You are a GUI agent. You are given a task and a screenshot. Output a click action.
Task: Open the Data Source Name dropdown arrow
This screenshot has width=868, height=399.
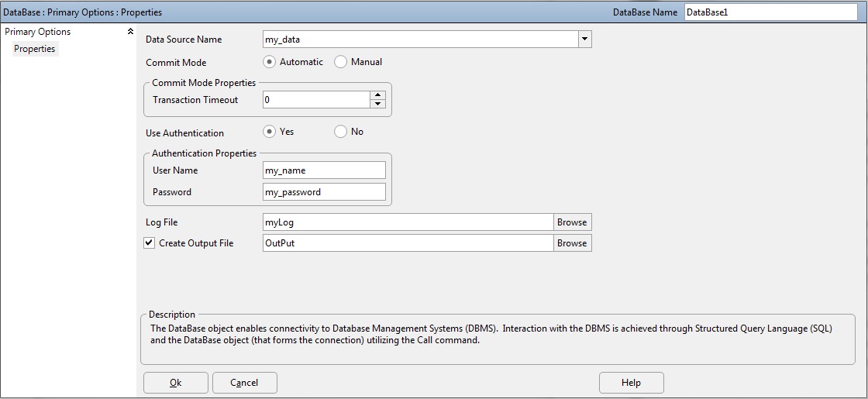(584, 40)
